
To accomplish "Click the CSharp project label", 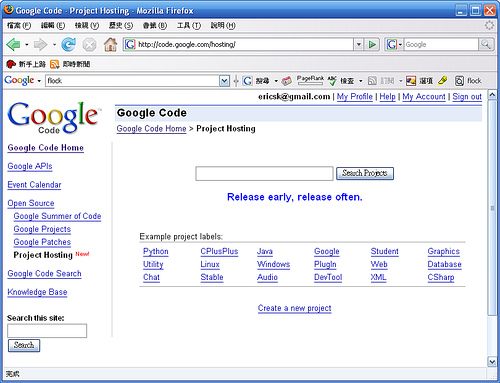I will click(441, 277).
